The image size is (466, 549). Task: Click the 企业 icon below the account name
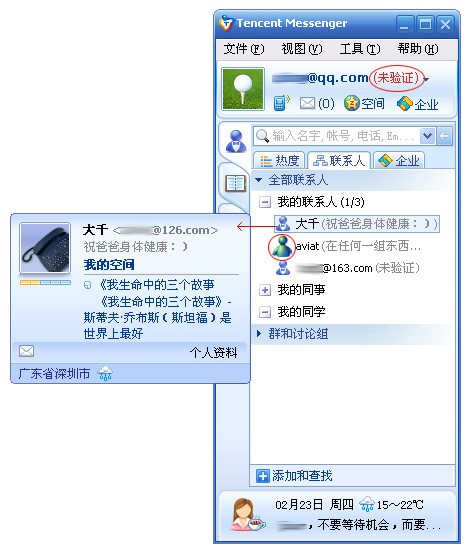[x=405, y=103]
